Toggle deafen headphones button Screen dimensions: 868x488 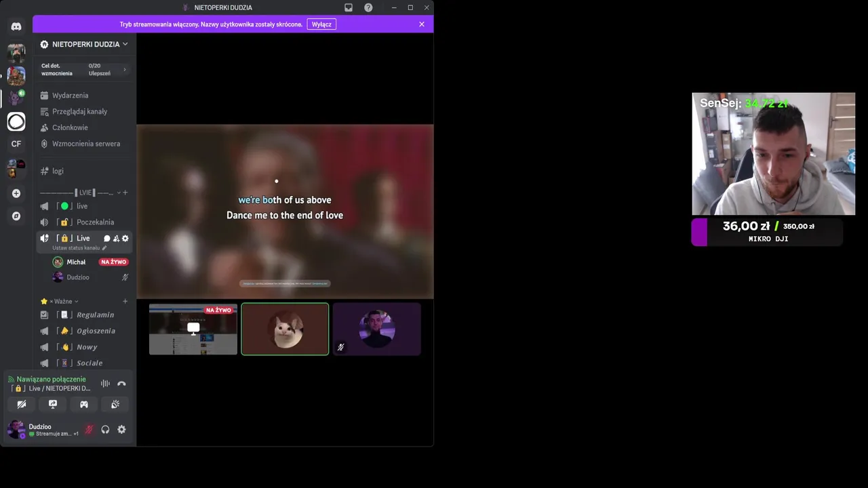105,430
